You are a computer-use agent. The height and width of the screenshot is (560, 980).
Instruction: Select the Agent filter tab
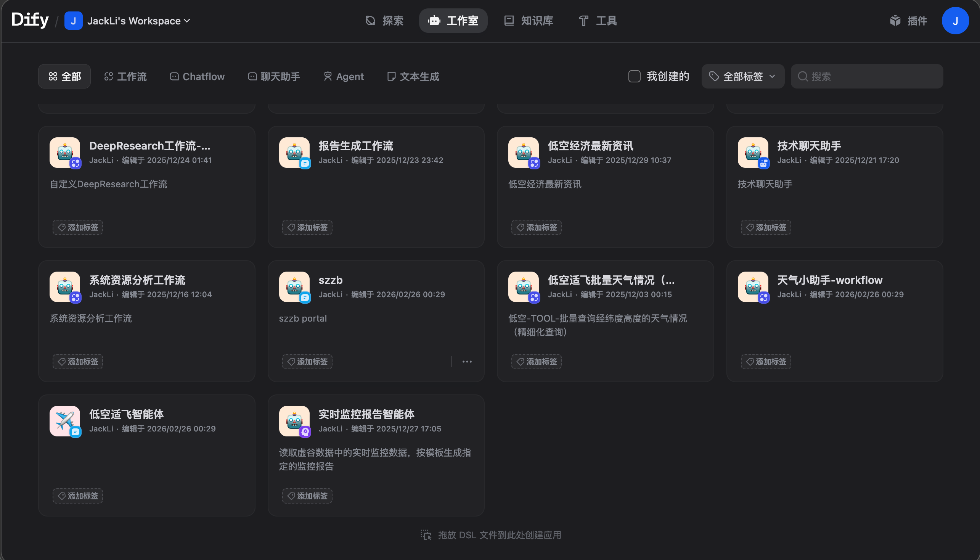pos(343,76)
